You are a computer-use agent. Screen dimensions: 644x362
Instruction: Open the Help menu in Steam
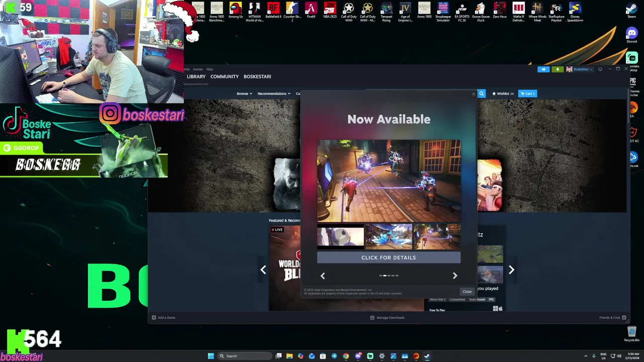209,69
